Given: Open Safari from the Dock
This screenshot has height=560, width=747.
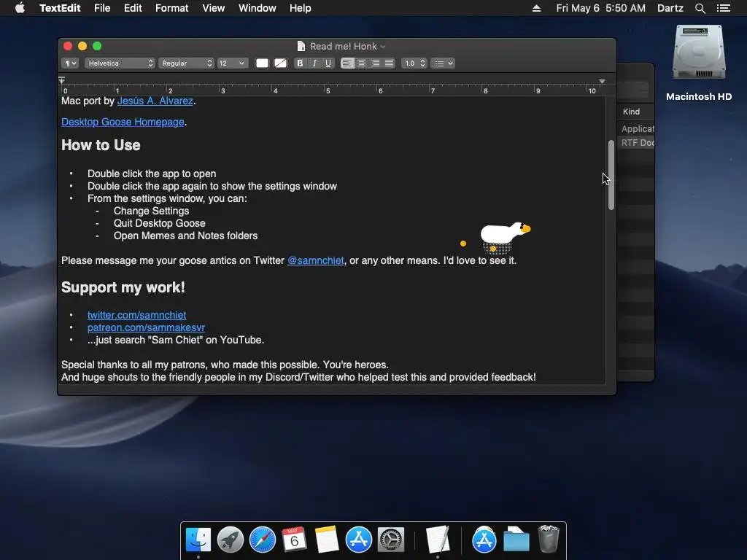Looking at the screenshot, I should (263, 540).
